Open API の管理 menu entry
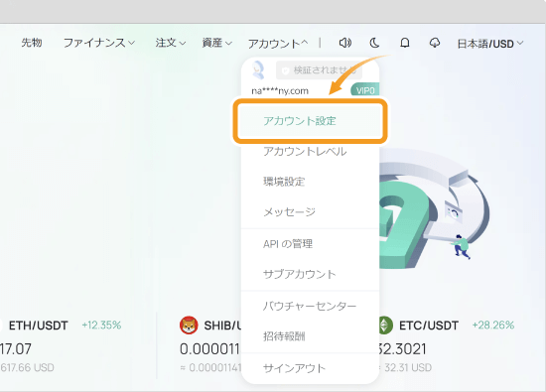This screenshot has width=546, height=392. pos(288,244)
